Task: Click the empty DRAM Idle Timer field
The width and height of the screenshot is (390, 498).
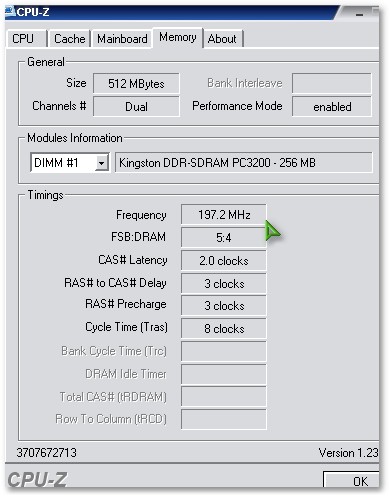Action: tap(224, 374)
